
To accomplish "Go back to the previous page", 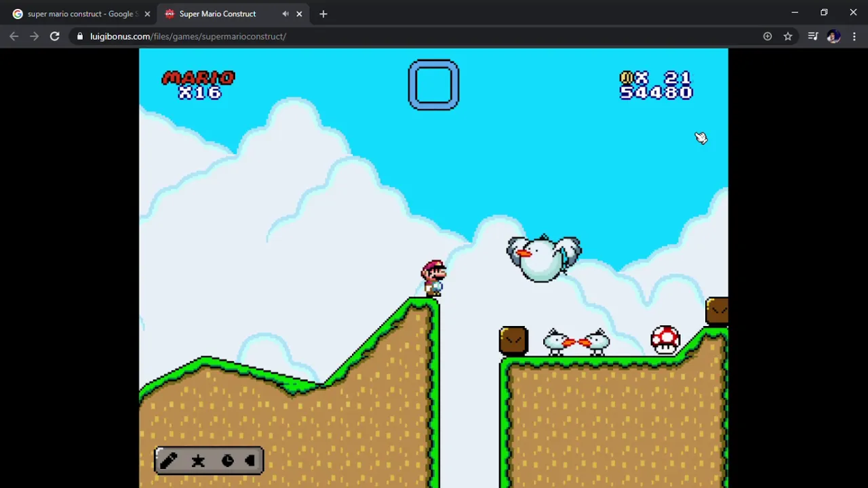I will (x=14, y=37).
